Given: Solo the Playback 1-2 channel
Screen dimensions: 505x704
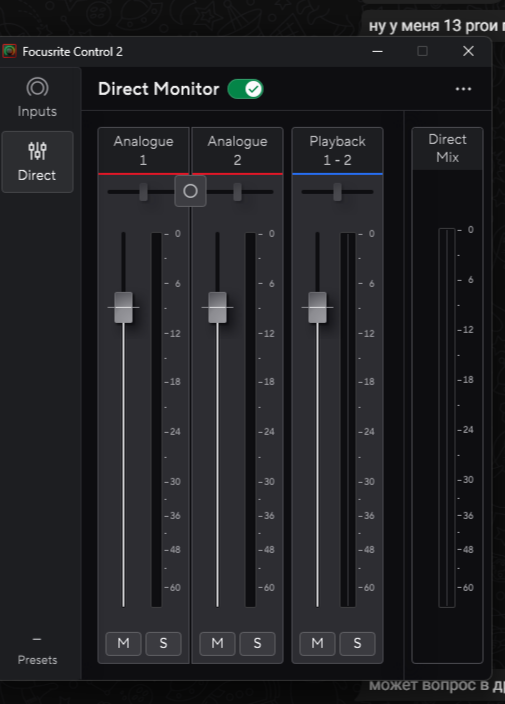Looking at the screenshot, I should pos(357,643).
